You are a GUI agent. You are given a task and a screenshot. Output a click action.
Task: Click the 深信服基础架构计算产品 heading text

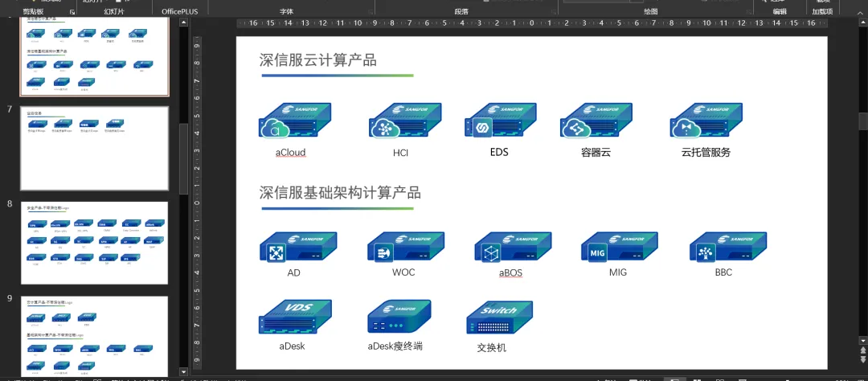coord(340,193)
